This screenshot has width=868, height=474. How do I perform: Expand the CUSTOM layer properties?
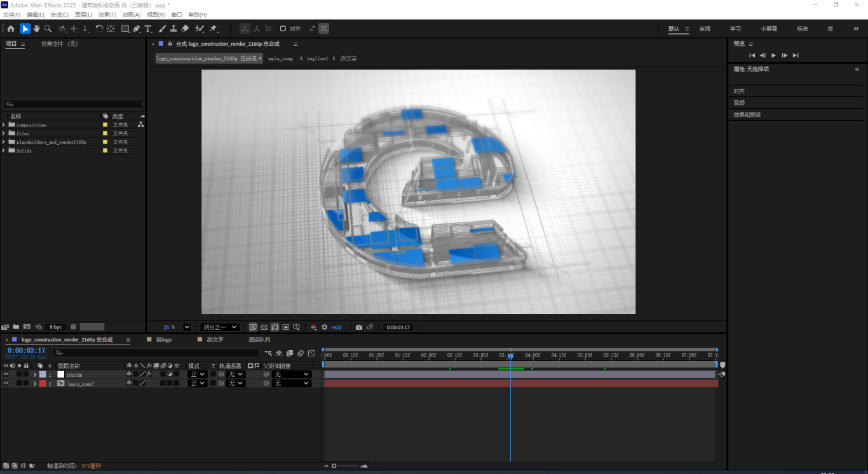coord(35,374)
